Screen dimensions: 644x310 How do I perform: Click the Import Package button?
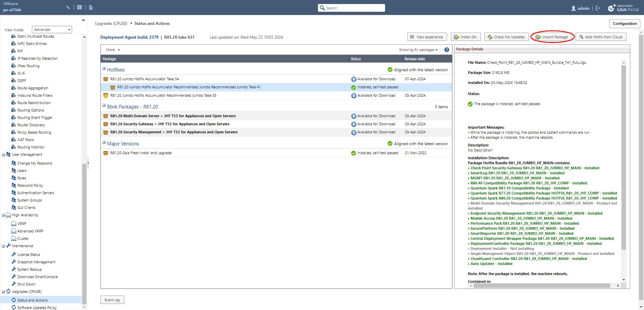point(552,37)
